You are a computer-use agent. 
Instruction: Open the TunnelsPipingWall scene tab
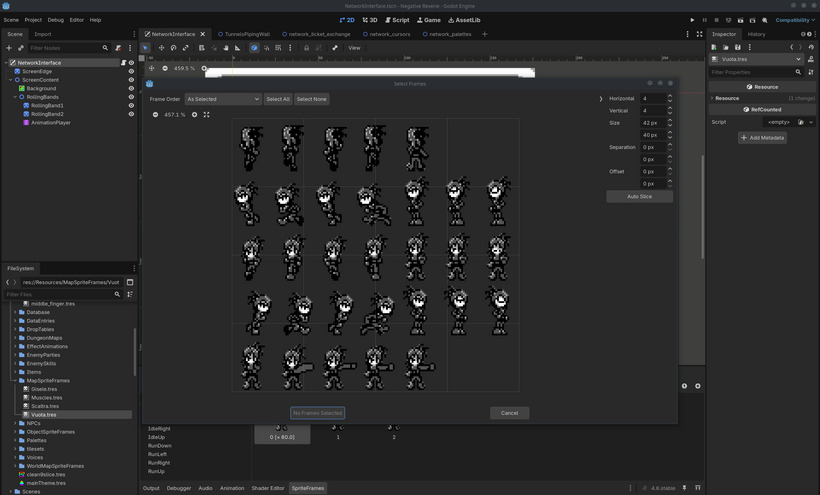(244, 34)
